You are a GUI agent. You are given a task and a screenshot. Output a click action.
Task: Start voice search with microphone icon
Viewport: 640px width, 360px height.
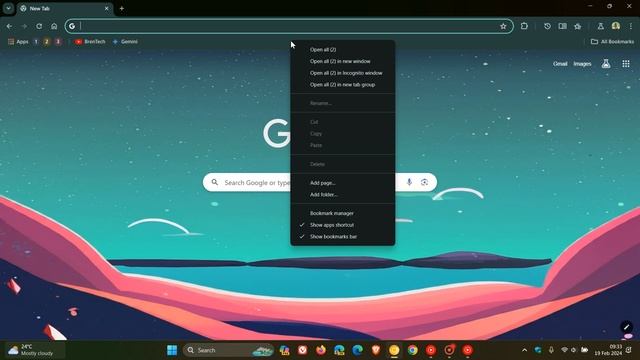pyautogui.click(x=409, y=182)
